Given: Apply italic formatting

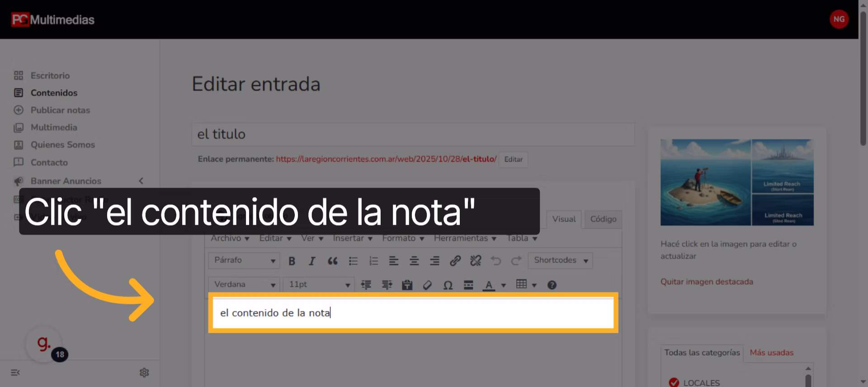Looking at the screenshot, I should coord(312,261).
